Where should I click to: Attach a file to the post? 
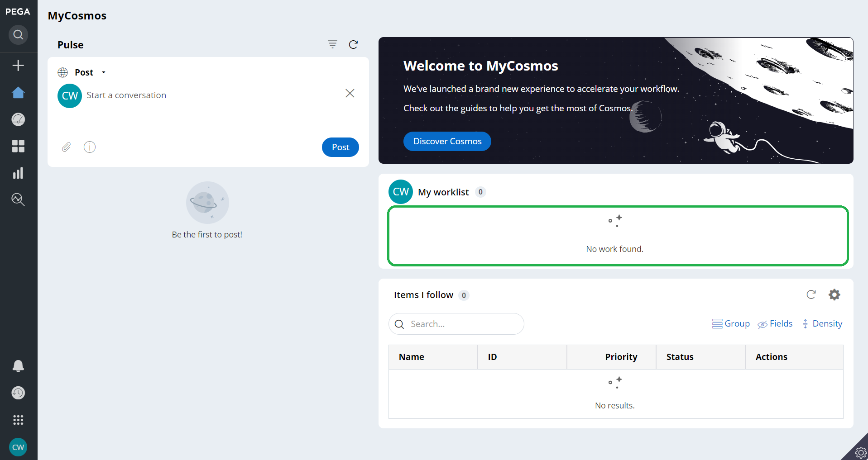(x=66, y=147)
